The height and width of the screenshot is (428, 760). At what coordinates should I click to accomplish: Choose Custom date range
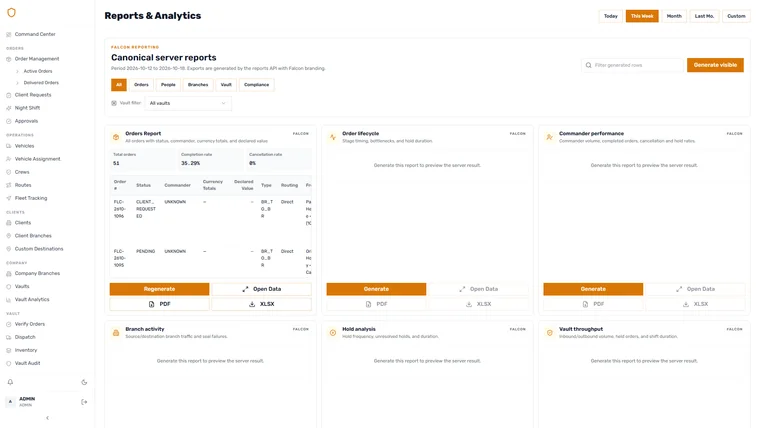click(x=736, y=16)
